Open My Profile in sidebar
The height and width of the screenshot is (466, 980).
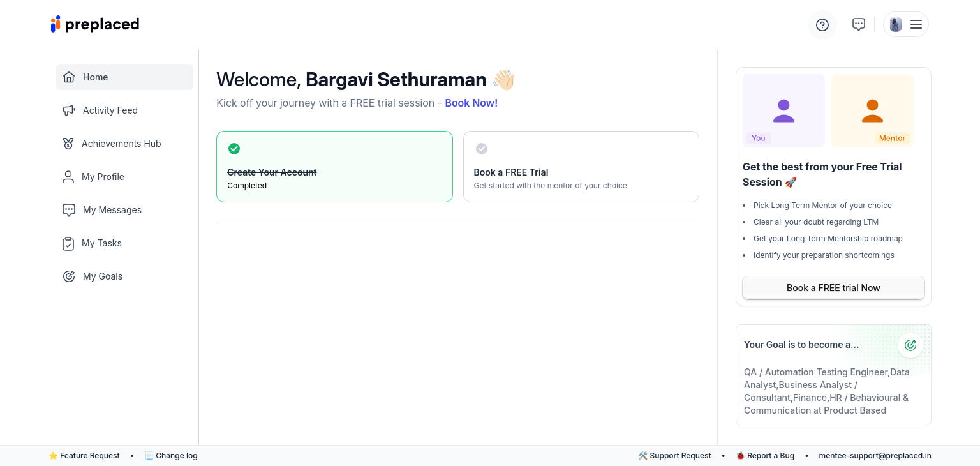[103, 177]
